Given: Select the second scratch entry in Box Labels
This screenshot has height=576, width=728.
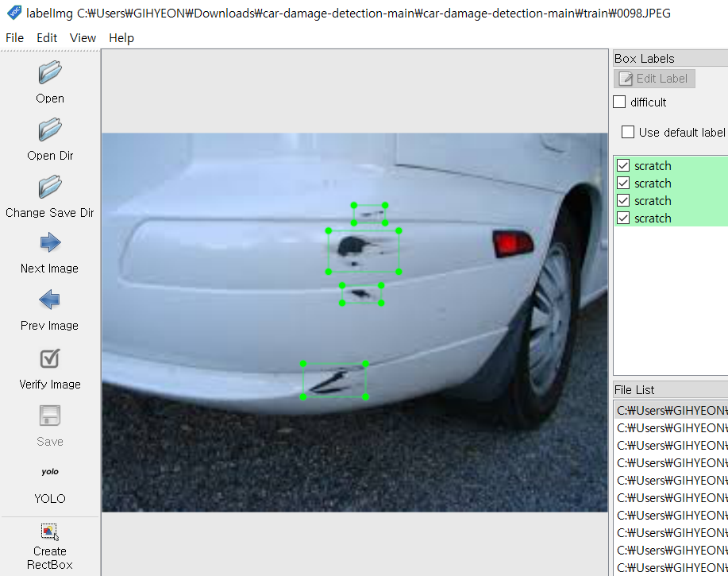Looking at the screenshot, I should click(x=653, y=183).
